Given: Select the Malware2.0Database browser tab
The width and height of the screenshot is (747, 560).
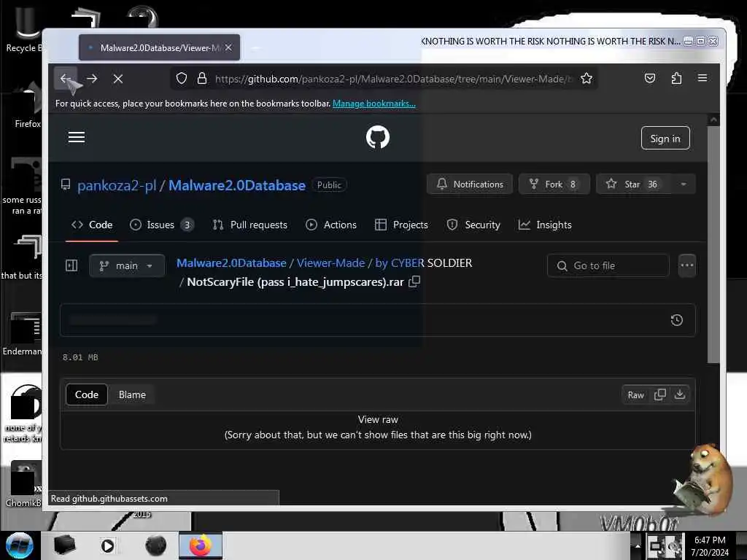Looking at the screenshot, I should 159,47.
